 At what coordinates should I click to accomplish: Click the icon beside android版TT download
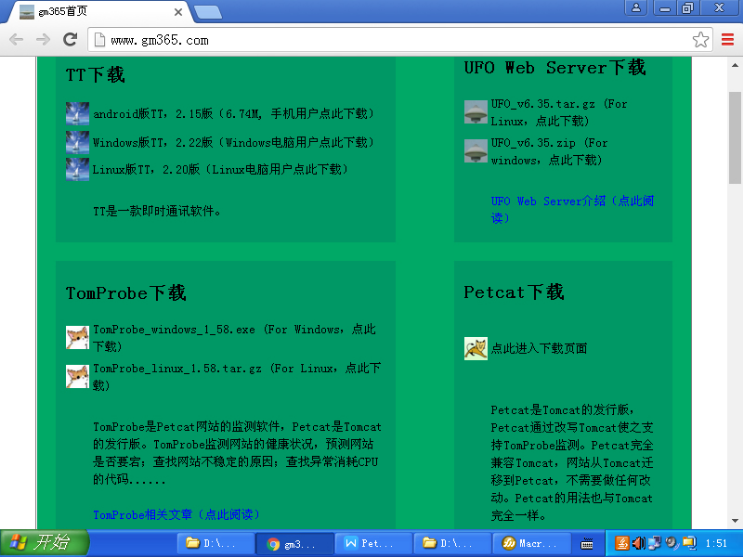pos(77,114)
